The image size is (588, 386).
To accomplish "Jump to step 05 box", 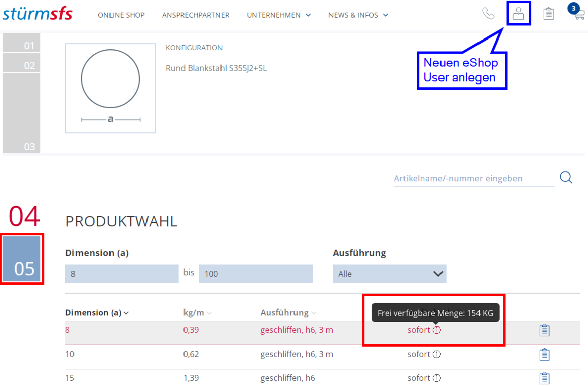I will 22,259.
